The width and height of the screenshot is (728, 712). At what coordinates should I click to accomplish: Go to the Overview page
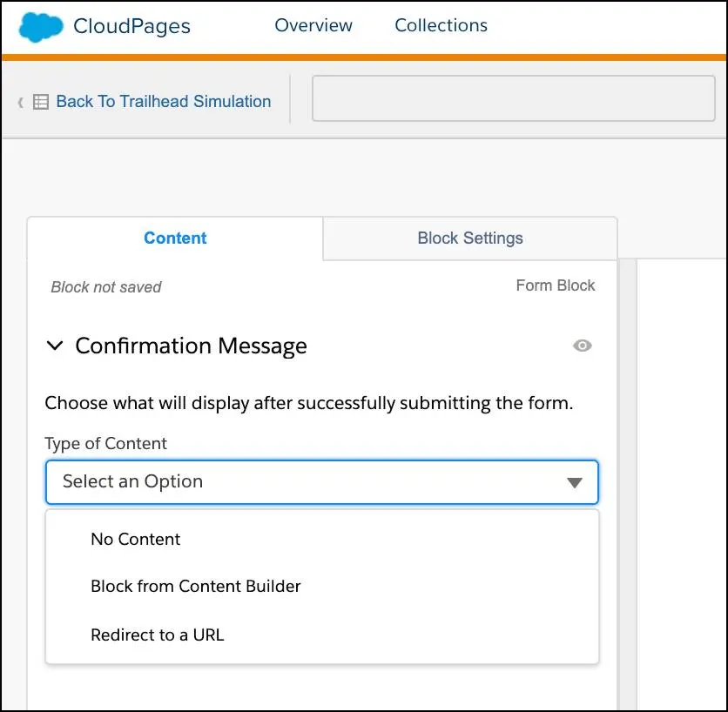click(313, 25)
